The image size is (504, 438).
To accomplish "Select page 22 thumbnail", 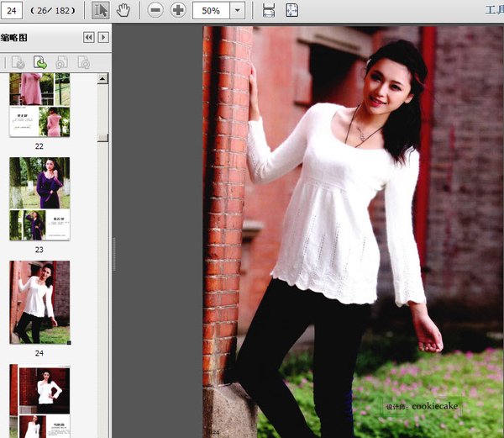I will tap(39, 105).
